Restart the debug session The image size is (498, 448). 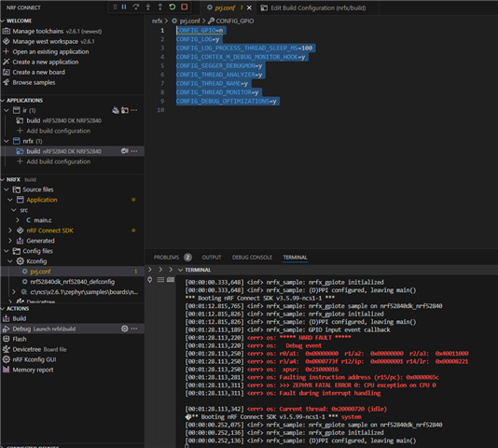(x=173, y=7)
